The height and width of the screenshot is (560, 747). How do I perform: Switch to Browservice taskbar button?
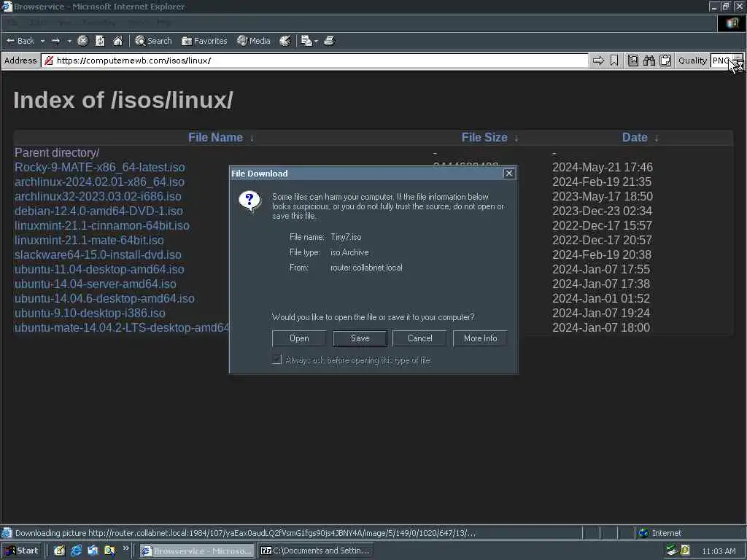pos(197,551)
